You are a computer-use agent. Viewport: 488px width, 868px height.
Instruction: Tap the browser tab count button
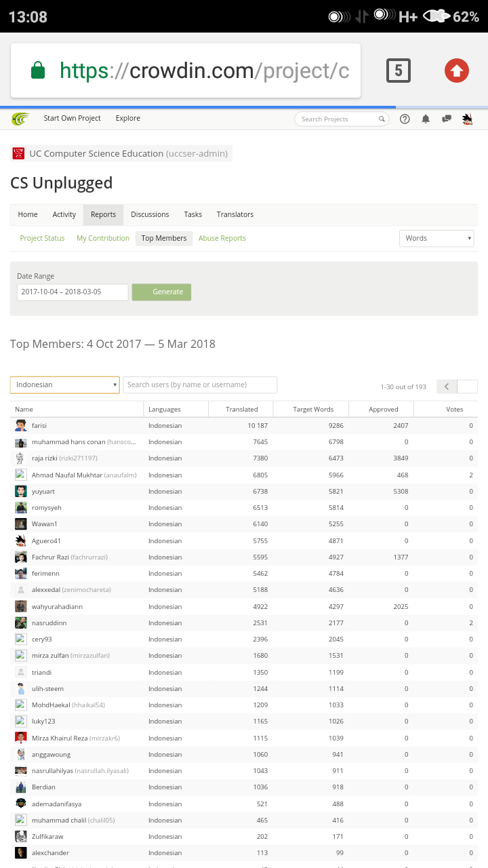click(x=399, y=71)
